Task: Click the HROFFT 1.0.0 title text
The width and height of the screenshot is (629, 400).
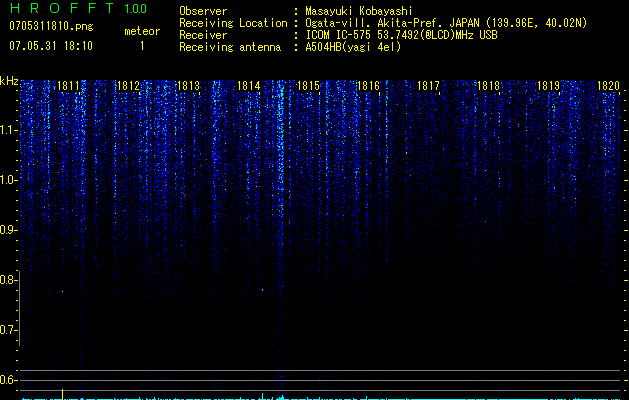Action: click(78, 8)
